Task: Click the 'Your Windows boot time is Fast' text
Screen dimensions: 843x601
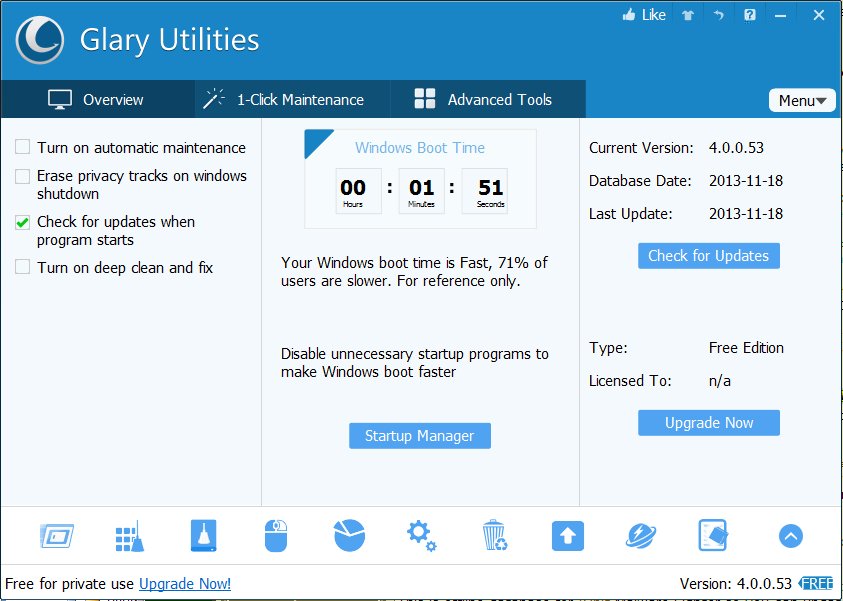Action: (x=414, y=272)
